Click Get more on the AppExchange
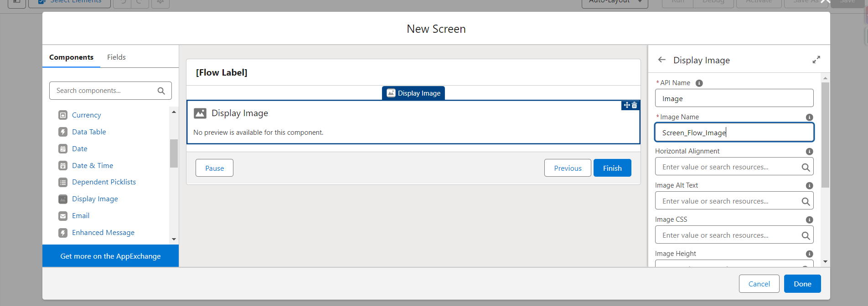Screen dimensions: 868x306 coord(110,256)
